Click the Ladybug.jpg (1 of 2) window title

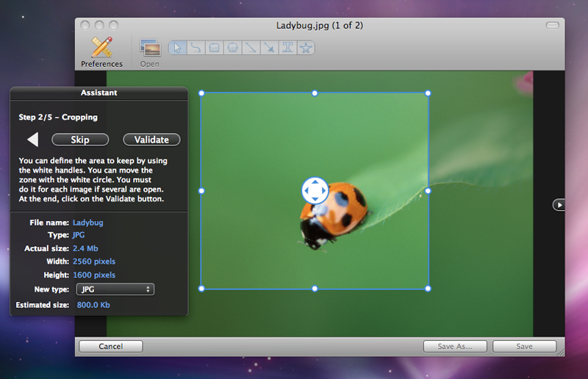[320, 26]
